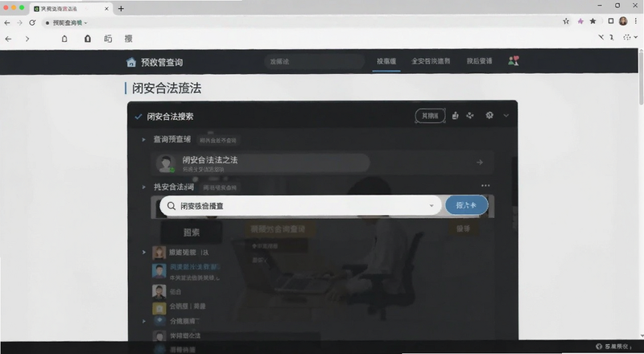Click the address bar URL text
Image resolution: width=644 pixels, height=354 pixels.
click(67, 23)
